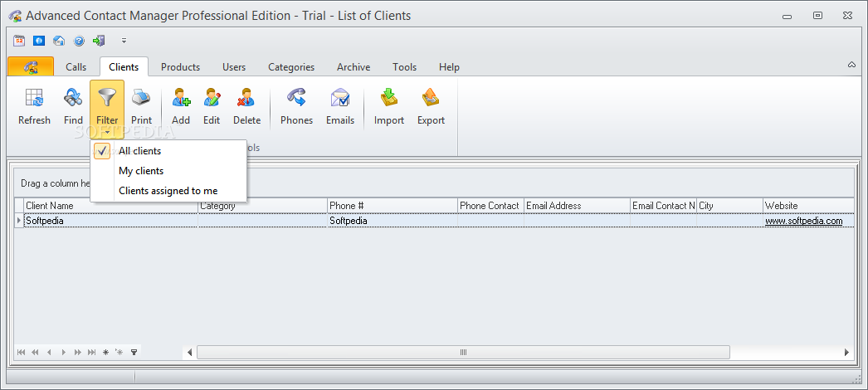Choose Clients assigned to me
This screenshot has height=390, width=868.
click(x=168, y=191)
